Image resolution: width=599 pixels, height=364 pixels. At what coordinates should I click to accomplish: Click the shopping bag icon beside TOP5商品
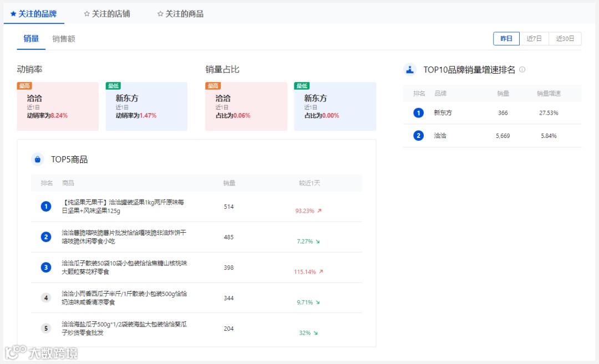click(38, 160)
